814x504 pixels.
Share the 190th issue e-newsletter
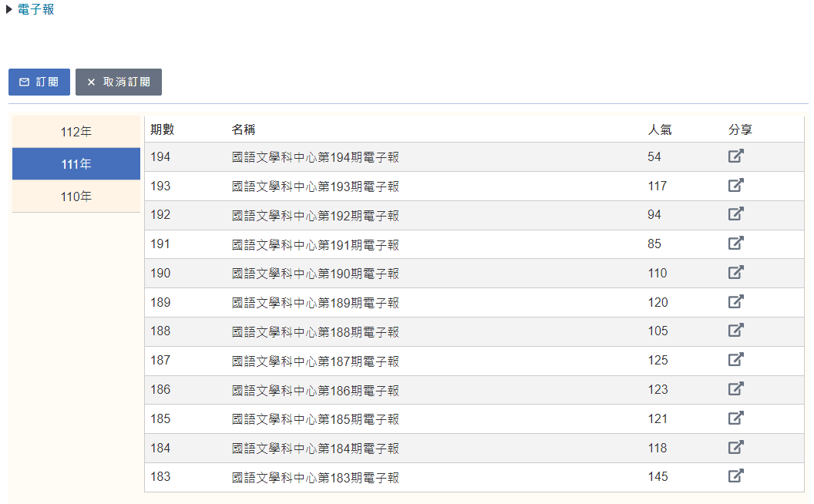click(x=735, y=272)
